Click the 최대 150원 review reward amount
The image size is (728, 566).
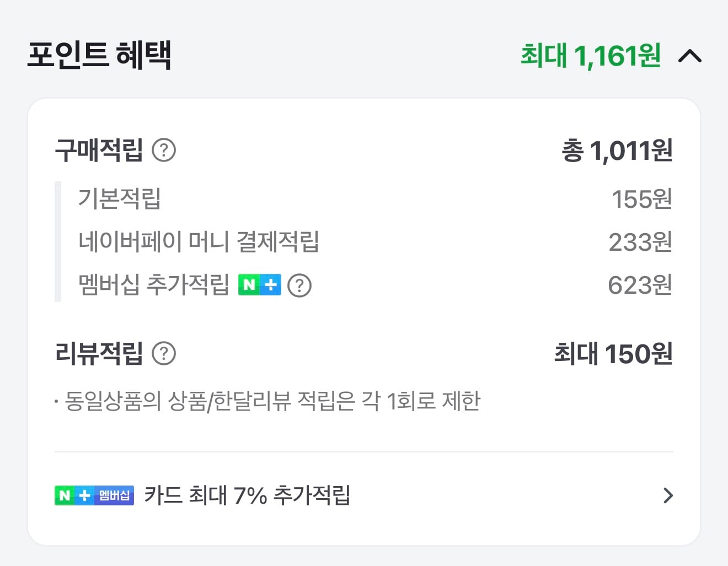pyautogui.click(x=613, y=355)
